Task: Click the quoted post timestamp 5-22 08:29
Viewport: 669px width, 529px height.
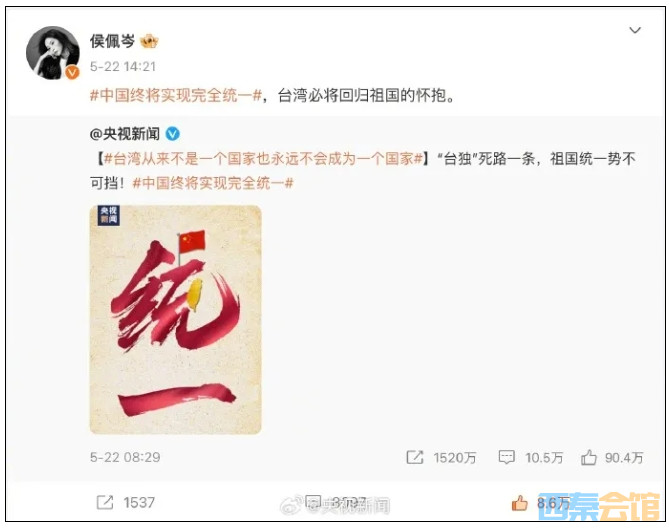Action: 125,457
